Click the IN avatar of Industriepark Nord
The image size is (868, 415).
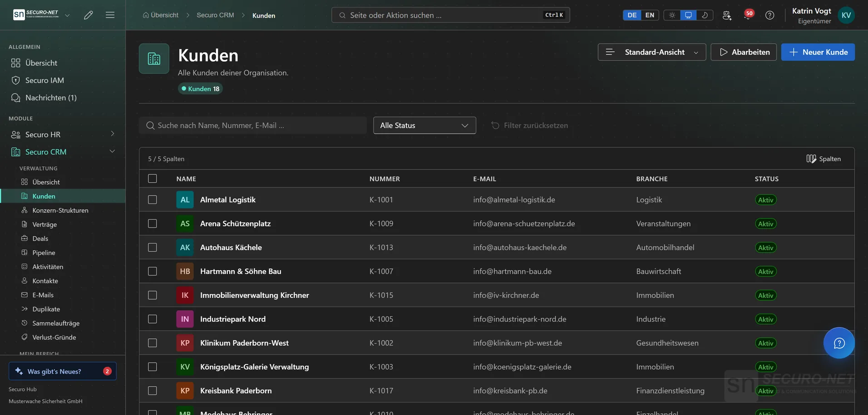point(185,319)
